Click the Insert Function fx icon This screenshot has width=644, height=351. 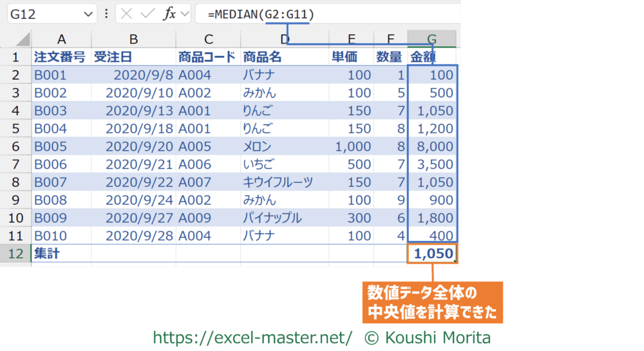click(169, 14)
